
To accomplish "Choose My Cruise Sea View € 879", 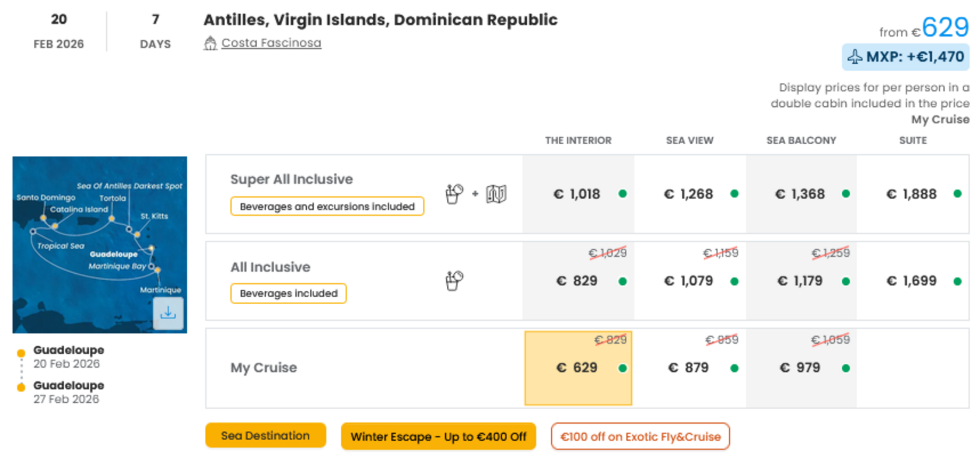I will coord(689,368).
